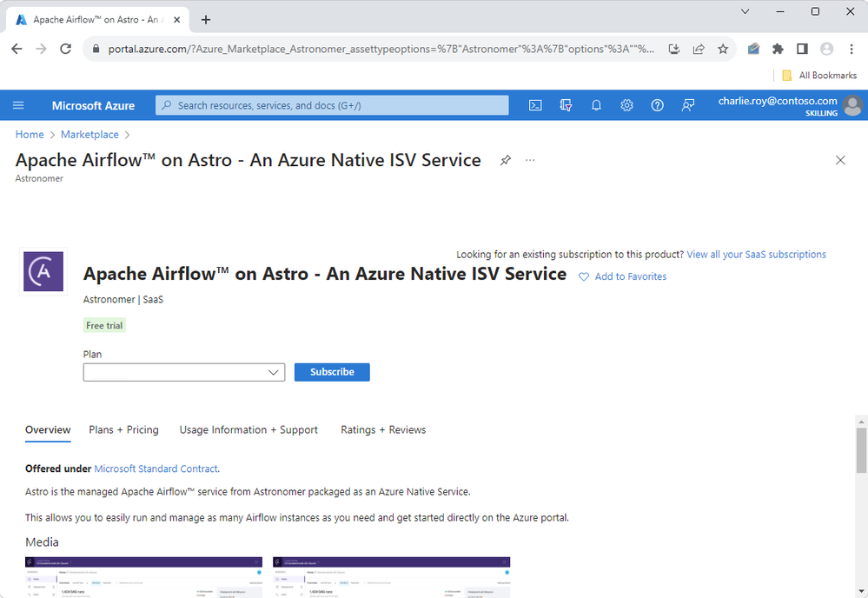Open the second Media screenshot thumbnail

click(391, 577)
